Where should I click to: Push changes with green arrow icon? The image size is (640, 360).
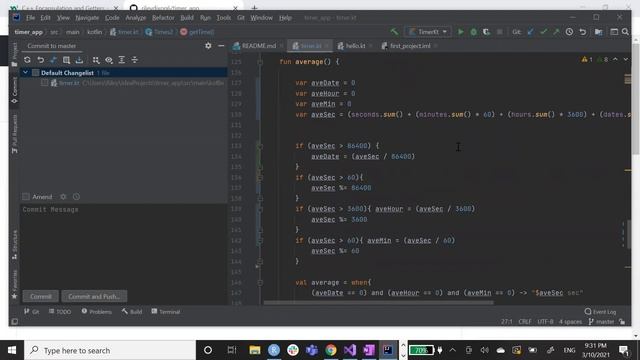pyautogui.click(x=556, y=32)
